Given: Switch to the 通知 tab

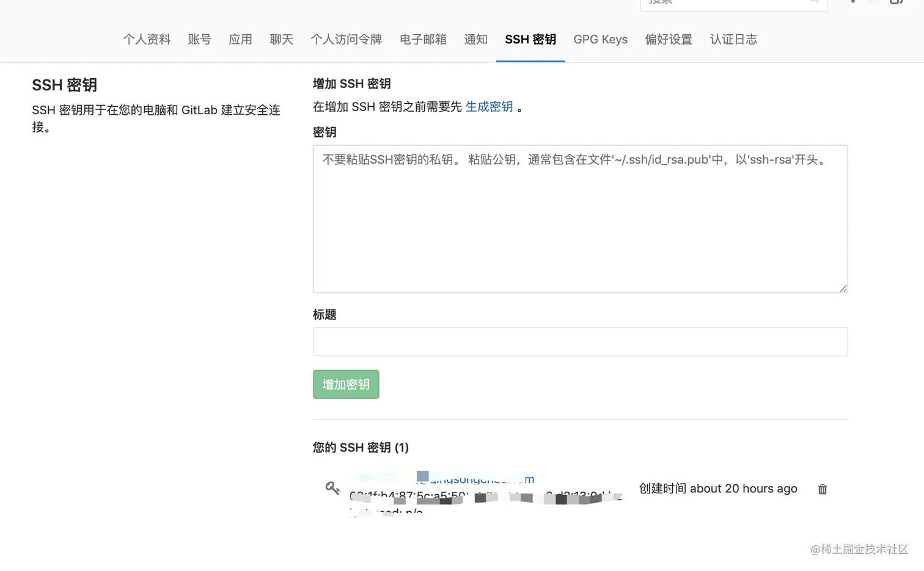Looking at the screenshot, I should tap(475, 39).
